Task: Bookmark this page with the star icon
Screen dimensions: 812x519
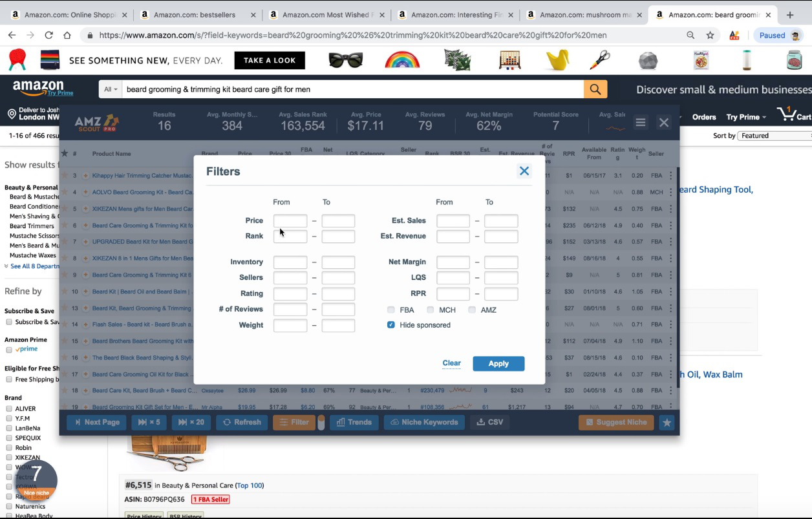Action: coord(710,36)
